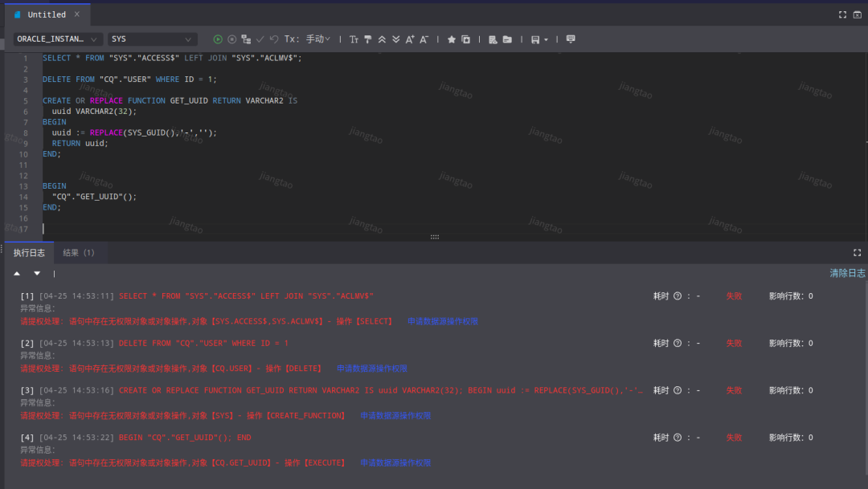
Task: Click the stop execution icon
Action: (232, 39)
